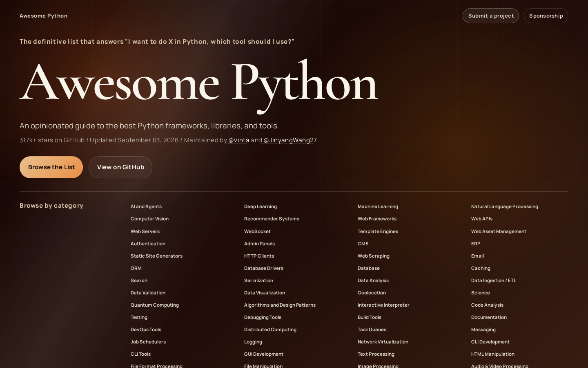Image resolution: width=588 pixels, height=368 pixels.
Task: Go to HTTP Clients category
Action: point(259,256)
